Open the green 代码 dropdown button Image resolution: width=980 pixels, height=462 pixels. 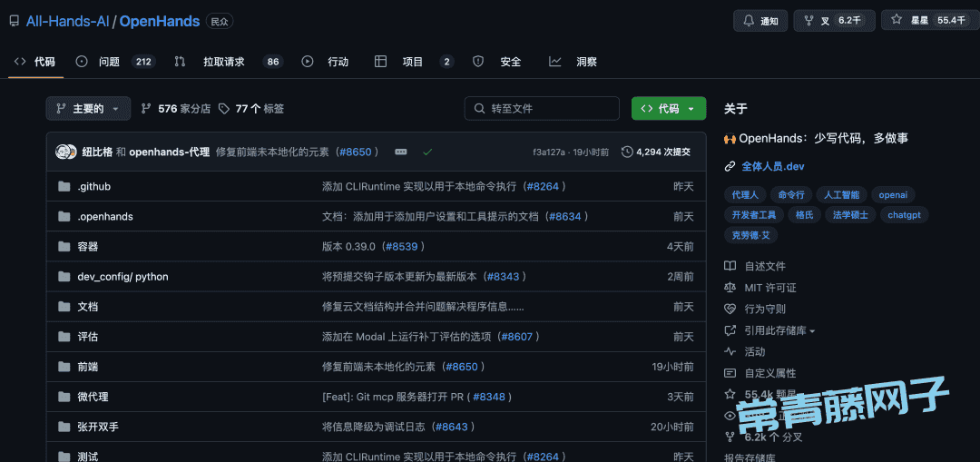pyautogui.click(x=669, y=108)
